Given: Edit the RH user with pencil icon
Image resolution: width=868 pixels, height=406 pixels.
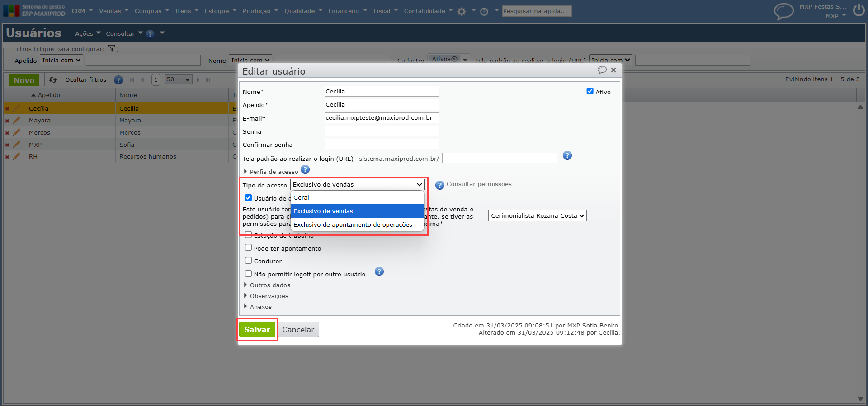Looking at the screenshot, I should pos(17,156).
